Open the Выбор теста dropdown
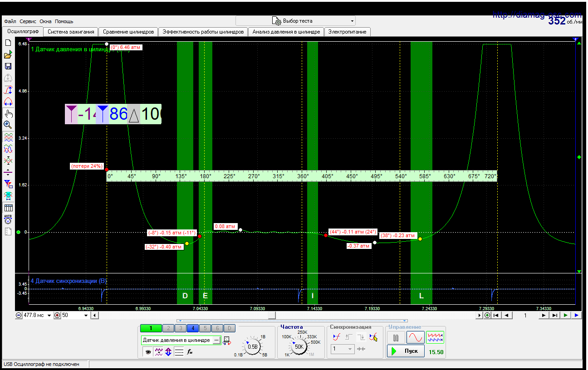 pos(295,21)
